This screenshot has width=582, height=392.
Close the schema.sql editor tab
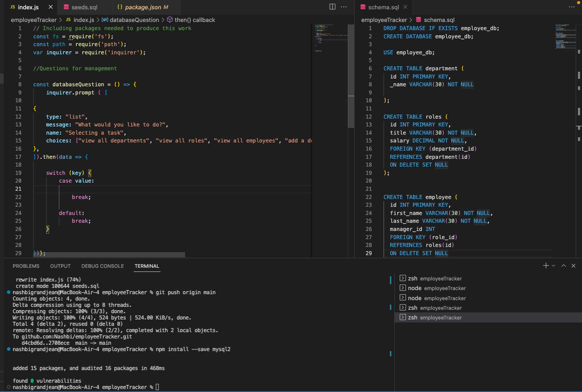(406, 7)
